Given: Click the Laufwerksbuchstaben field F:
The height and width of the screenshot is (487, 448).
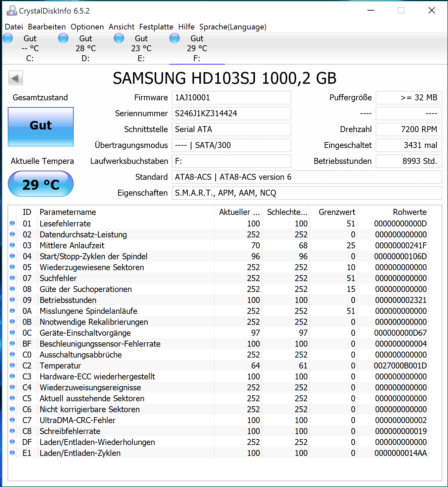Looking at the screenshot, I should (x=231, y=161).
